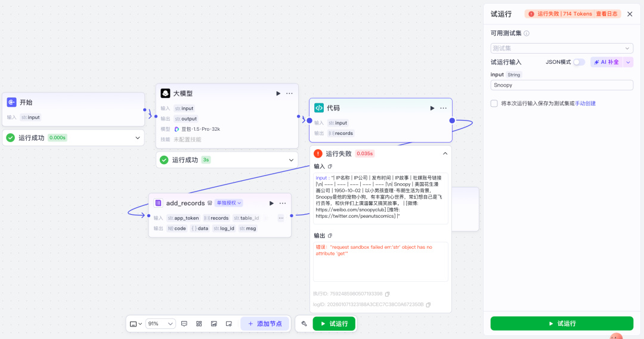The width and height of the screenshot is (644, 339).
Task: Click the 0.035s duration badge
Action: pyautogui.click(x=365, y=153)
